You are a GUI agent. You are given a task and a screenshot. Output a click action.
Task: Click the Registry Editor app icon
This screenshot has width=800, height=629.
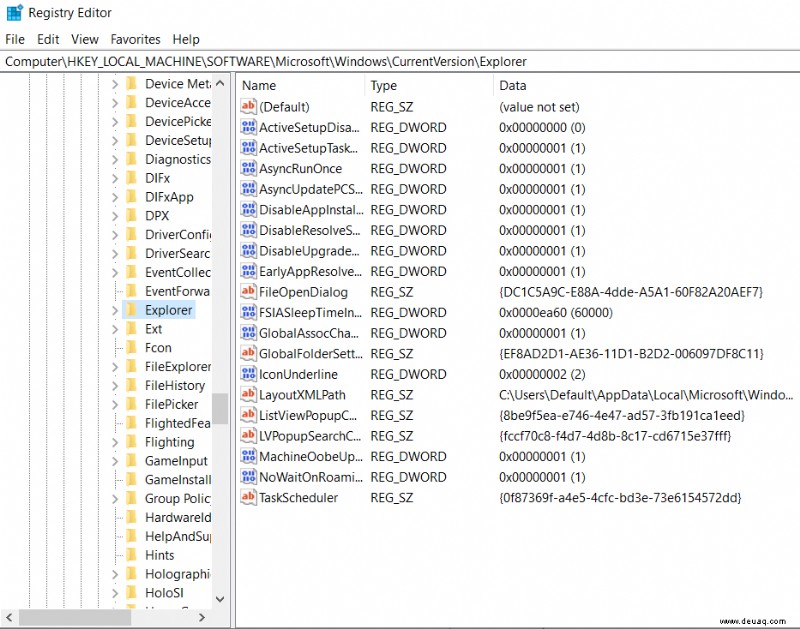click(14, 12)
